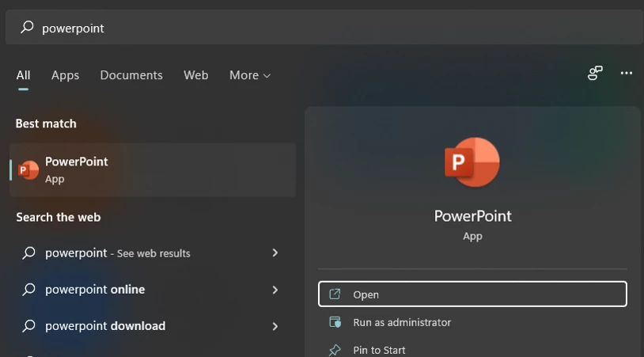Click the large PowerPoint logo in preview pane
Screen dimensions: 644x357
472,162
